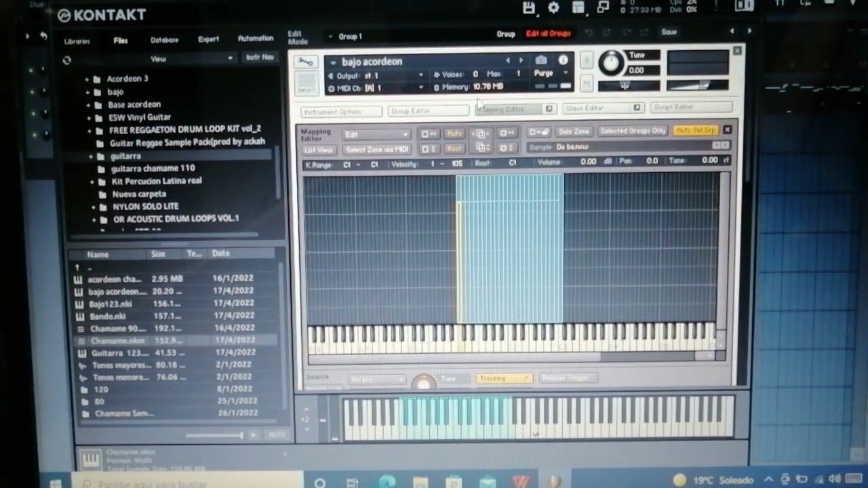Open the Windows Task View icon
This screenshot has height=488, width=868.
pos(352,483)
